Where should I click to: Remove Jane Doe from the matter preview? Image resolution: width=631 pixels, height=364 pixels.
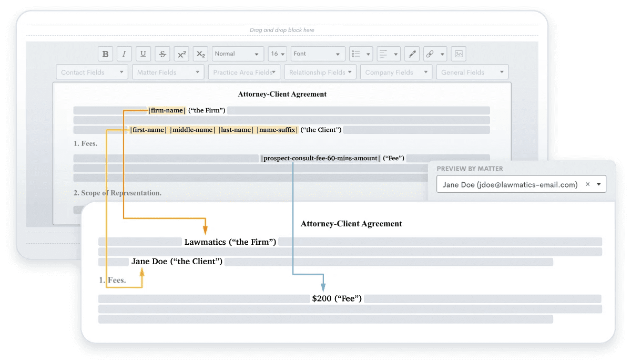587,184
